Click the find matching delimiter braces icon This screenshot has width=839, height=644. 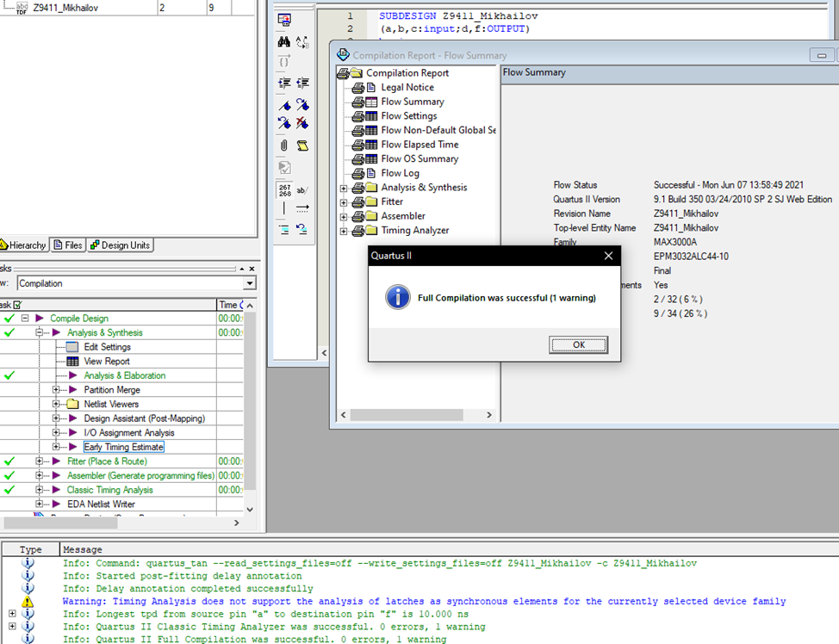284,61
